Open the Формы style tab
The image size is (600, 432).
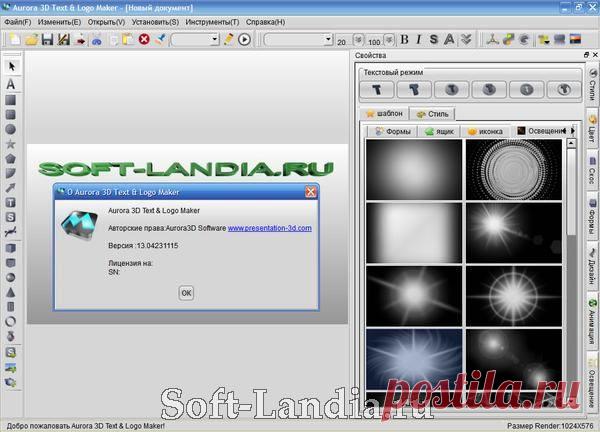click(x=392, y=131)
